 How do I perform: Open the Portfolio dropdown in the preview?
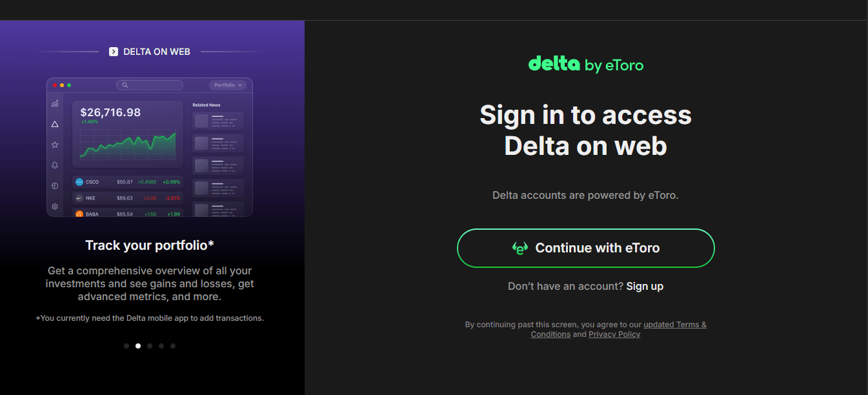[x=228, y=85]
